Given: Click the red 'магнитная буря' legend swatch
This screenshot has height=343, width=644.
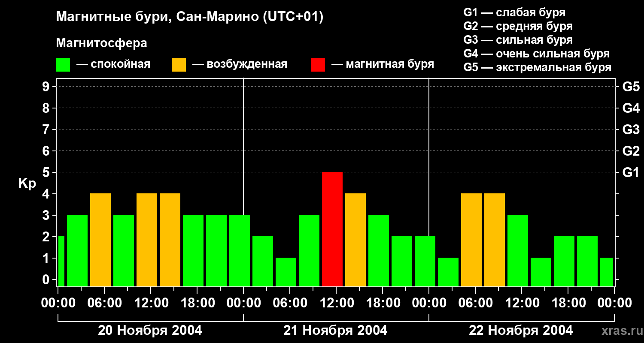Looking at the screenshot, I should click(x=318, y=65).
